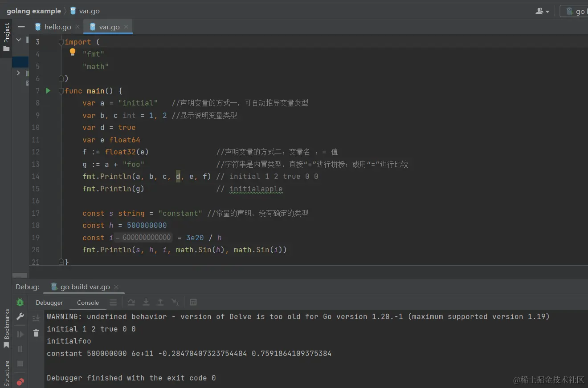Rerun the debug session with the bug icon

20,302
